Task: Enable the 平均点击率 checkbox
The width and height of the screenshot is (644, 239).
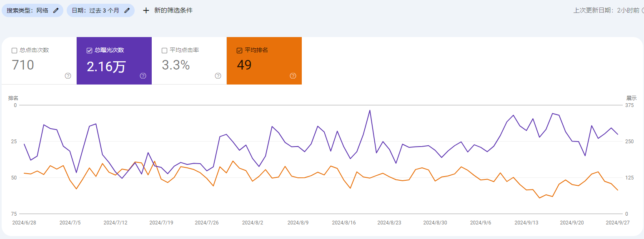Action: 164,50
